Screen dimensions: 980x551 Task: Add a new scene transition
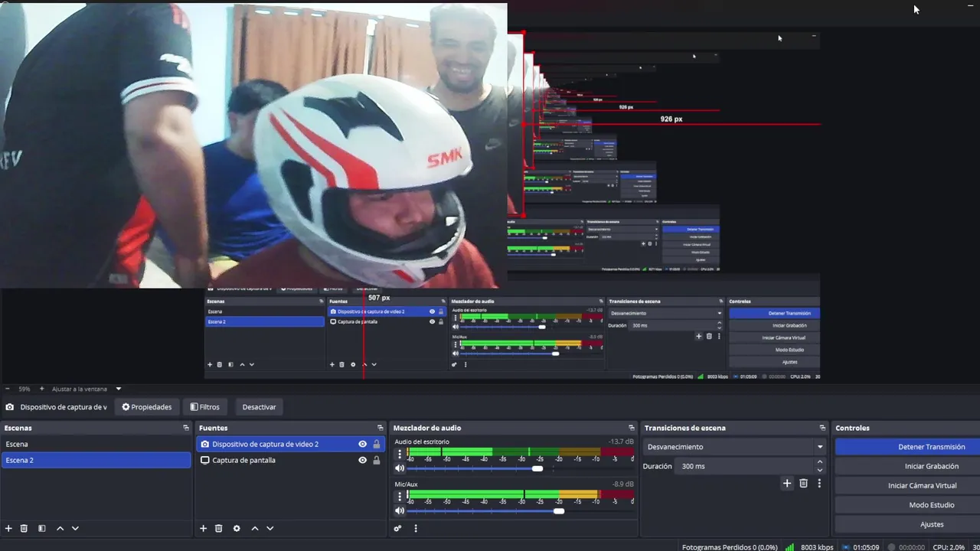(786, 483)
